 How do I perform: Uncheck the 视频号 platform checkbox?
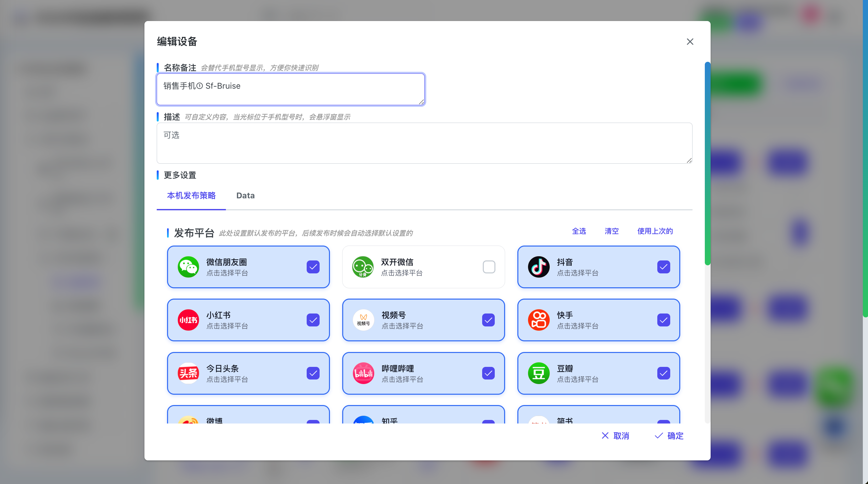pos(488,320)
